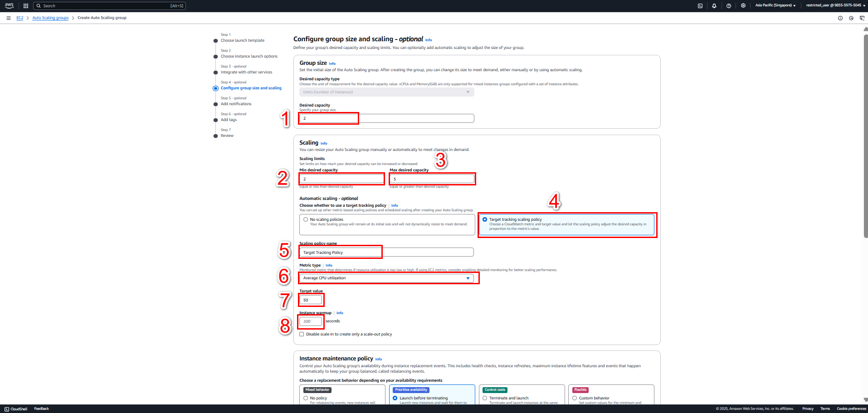The image size is (868, 413).
Task: Open the settings gear in top bar
Action: click(743, 6)
